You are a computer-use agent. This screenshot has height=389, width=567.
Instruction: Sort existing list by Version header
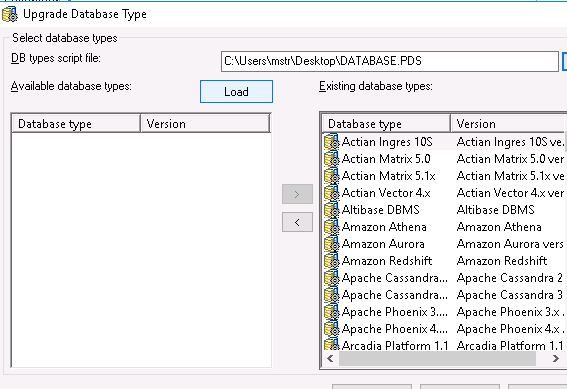click(x=509, y=124)
